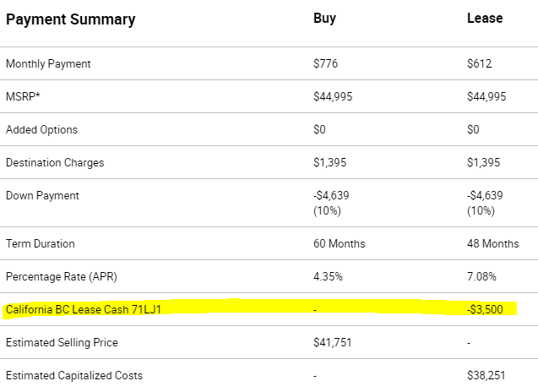Click the highlighted California BC Lease Cash 71LJ1
The image size is (538, 392).
click(84, 309)
